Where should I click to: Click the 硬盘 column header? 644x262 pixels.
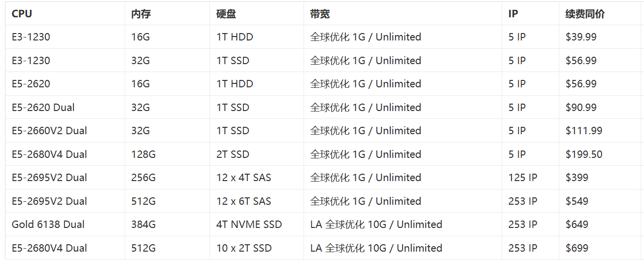tap(257, 14)
